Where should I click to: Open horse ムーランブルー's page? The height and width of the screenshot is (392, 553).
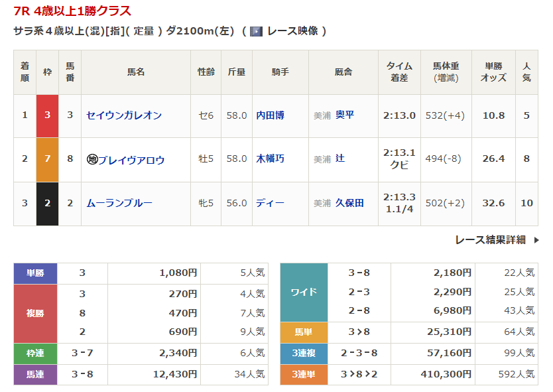(119, 203)
